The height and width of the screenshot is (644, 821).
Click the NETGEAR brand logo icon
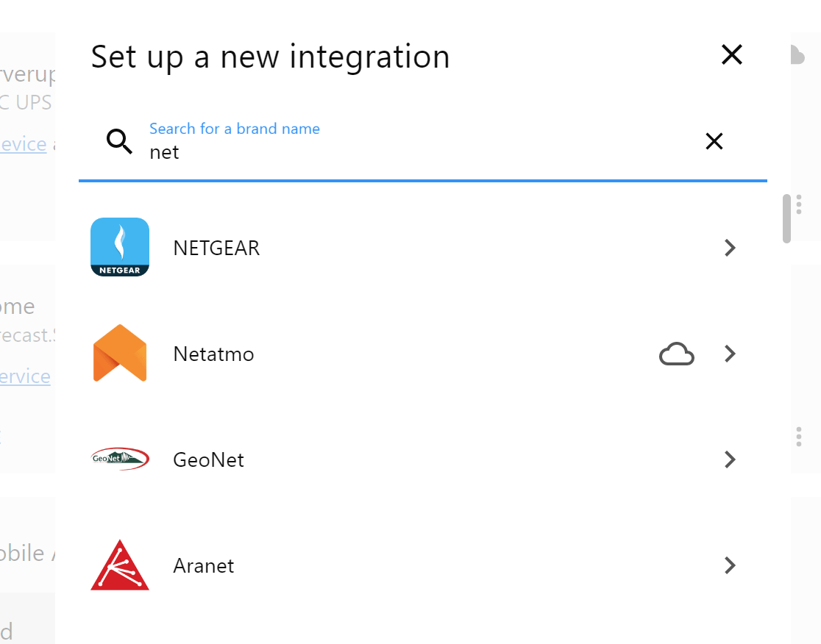(120, 248)
